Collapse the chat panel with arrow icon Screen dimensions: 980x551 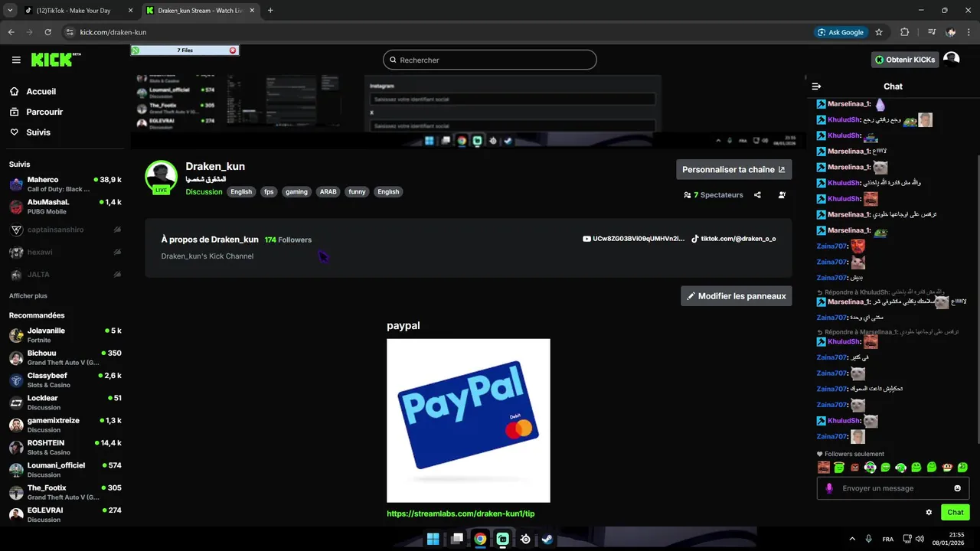click(x=816, y=86)
